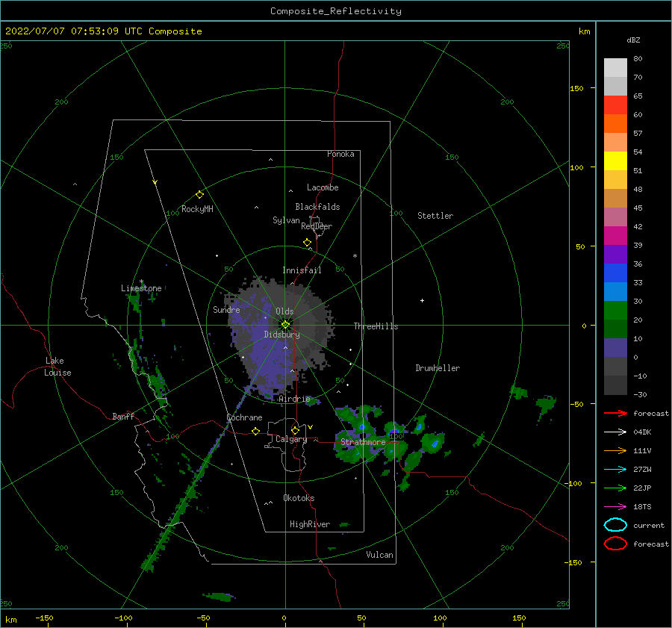The image size is (672, 628).
Task: Select the 20 dBZ green color swatch
Action: tap(615, 329)
